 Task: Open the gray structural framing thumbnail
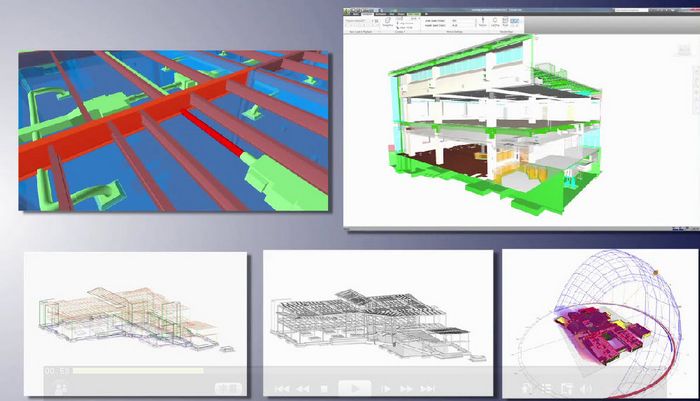tap(378, 323)
